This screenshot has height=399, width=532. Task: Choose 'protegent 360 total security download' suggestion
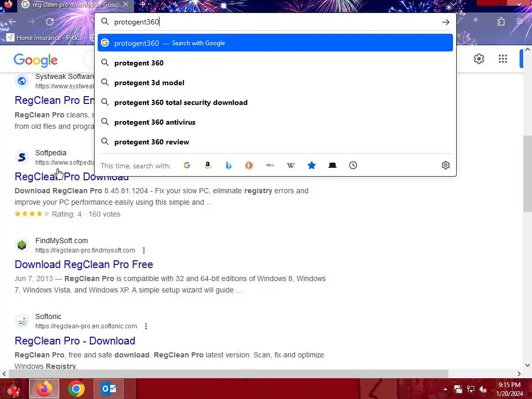pyautogui.click(x=275, y=102)
